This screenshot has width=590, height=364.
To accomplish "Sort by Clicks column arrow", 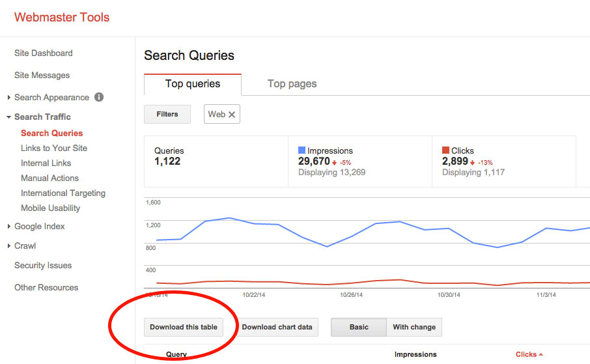I will [x=541, y=355].
